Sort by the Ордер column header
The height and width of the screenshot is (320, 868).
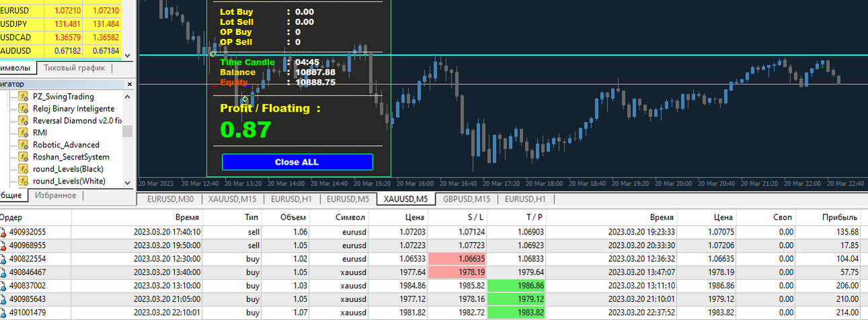(x=36, y=218)
